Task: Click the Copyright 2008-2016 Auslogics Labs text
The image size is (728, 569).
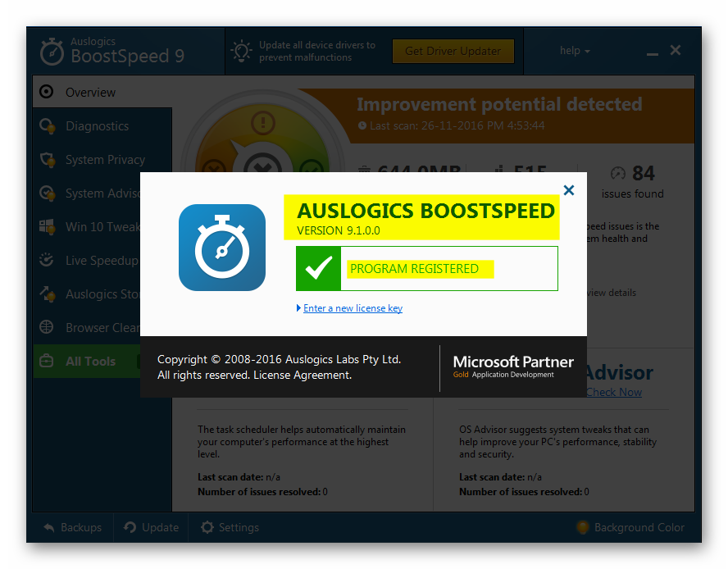Action: [279, 359]
